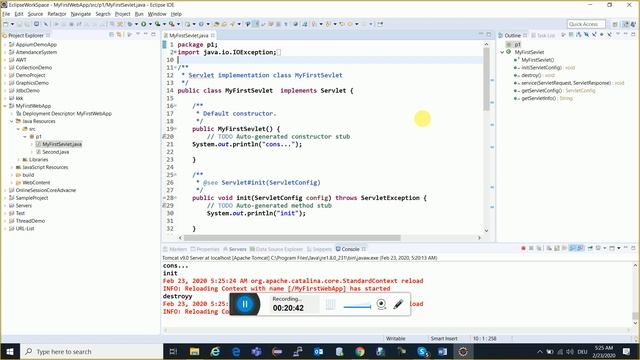Screen dimensions: 640x360
Task: Switch to the Servers tab
Action: point(235,249)
